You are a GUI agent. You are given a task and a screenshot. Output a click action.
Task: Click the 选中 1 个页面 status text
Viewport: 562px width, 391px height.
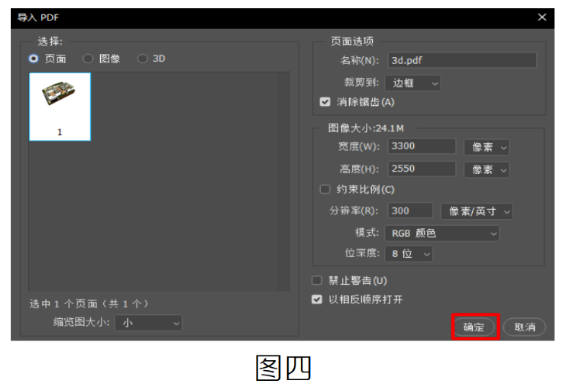(x=89, y=304)
